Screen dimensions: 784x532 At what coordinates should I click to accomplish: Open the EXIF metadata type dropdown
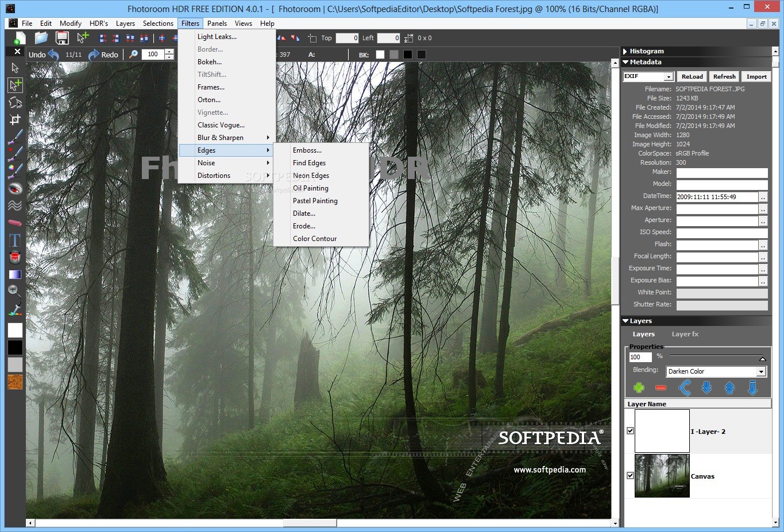click(669, 76)
